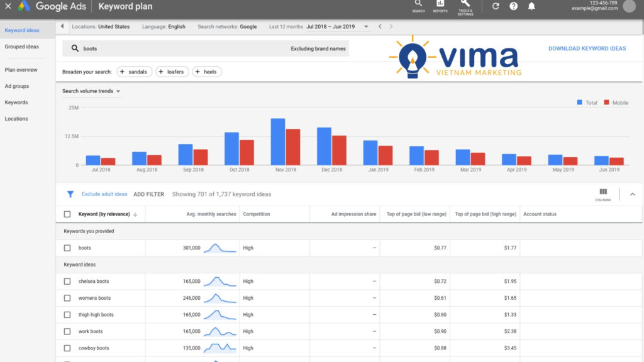Select the cowboy boots checkbox
This screenshot has width=644, height=362.
[67, 348]
